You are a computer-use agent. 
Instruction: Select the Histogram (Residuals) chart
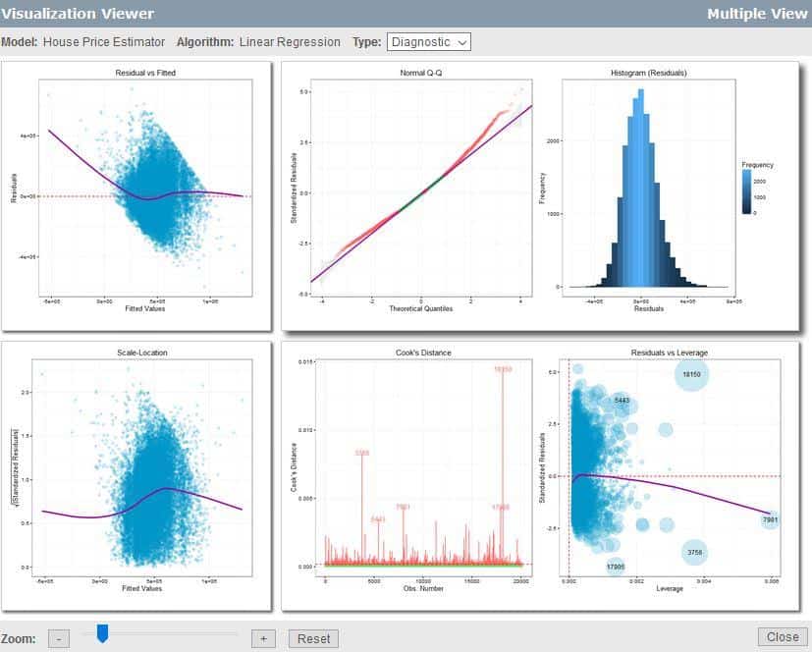640,187
